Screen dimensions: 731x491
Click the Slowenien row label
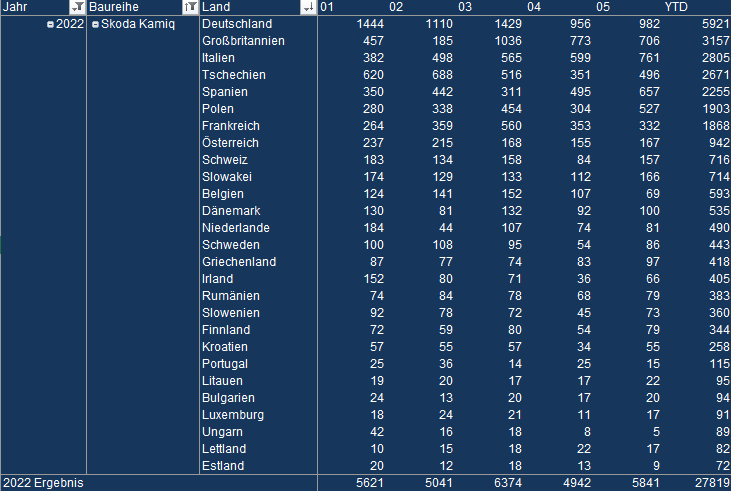pyautogui.click(x=231, y=313)
